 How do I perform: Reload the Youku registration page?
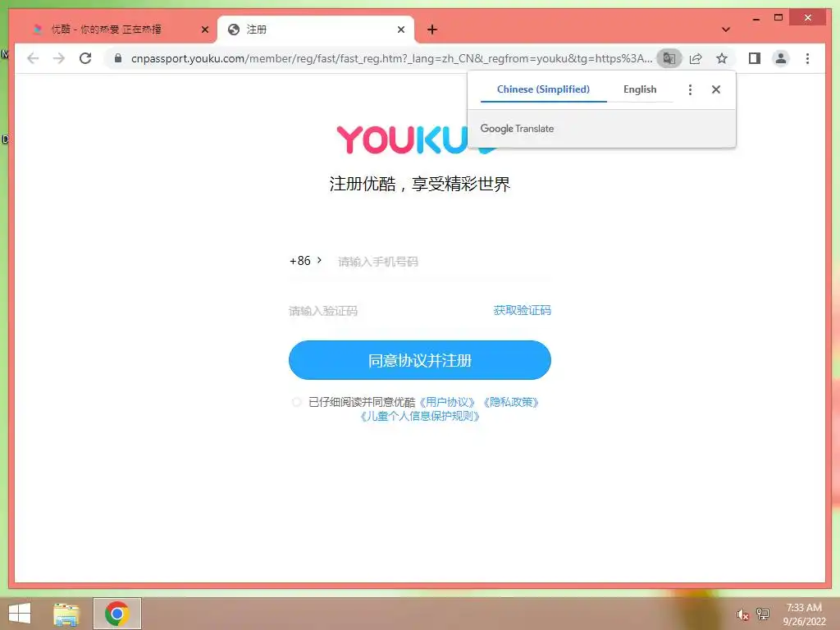tap(85, 58)
